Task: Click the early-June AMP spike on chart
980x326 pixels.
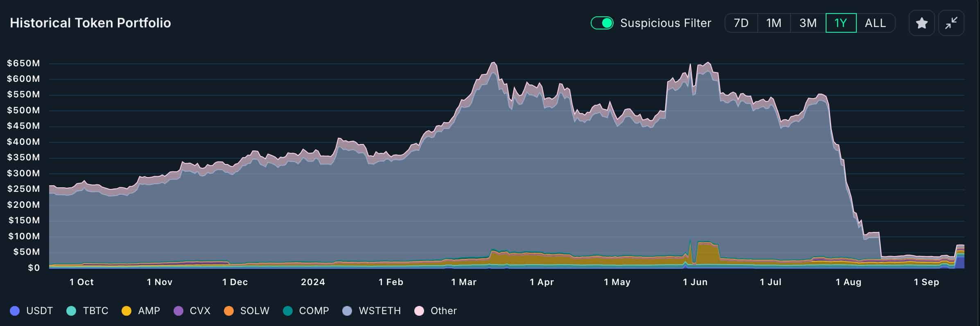Action: coord(707,253)
